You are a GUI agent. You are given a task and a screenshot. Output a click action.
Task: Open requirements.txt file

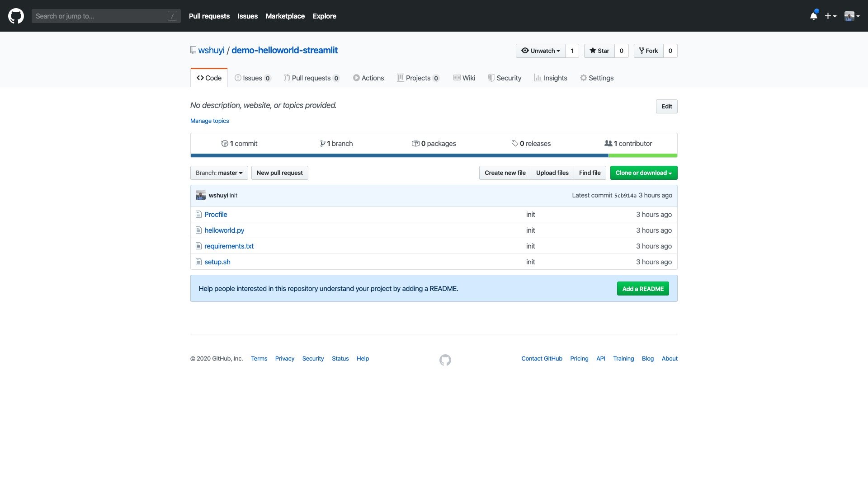pos(229,246)
